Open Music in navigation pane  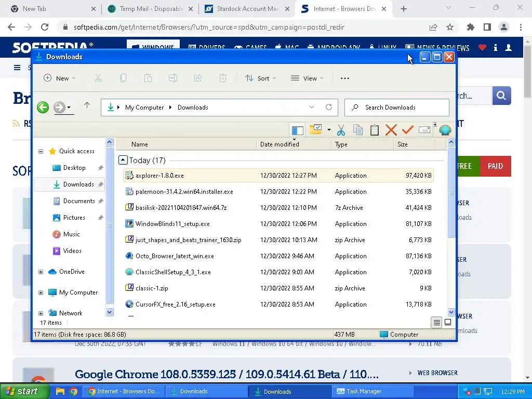coord(71,234)
